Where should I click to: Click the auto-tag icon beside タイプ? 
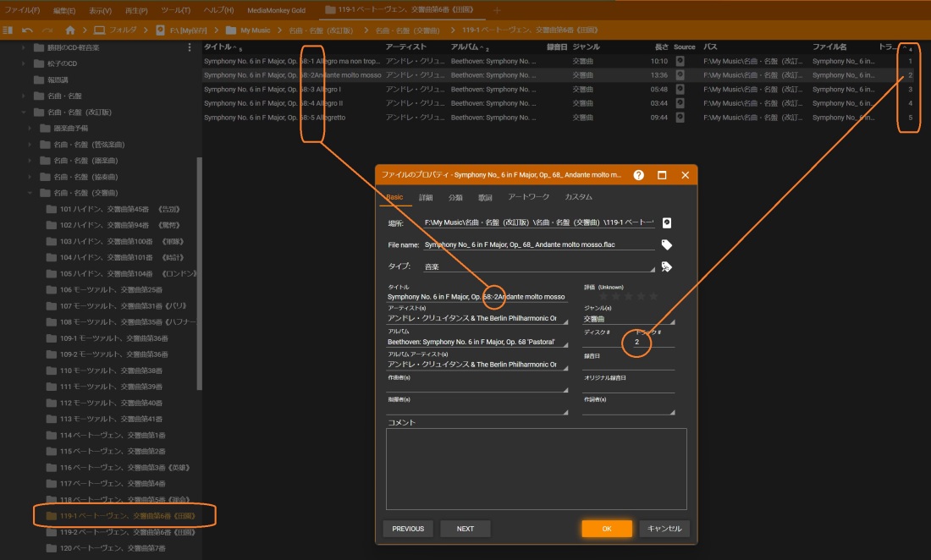667,267
